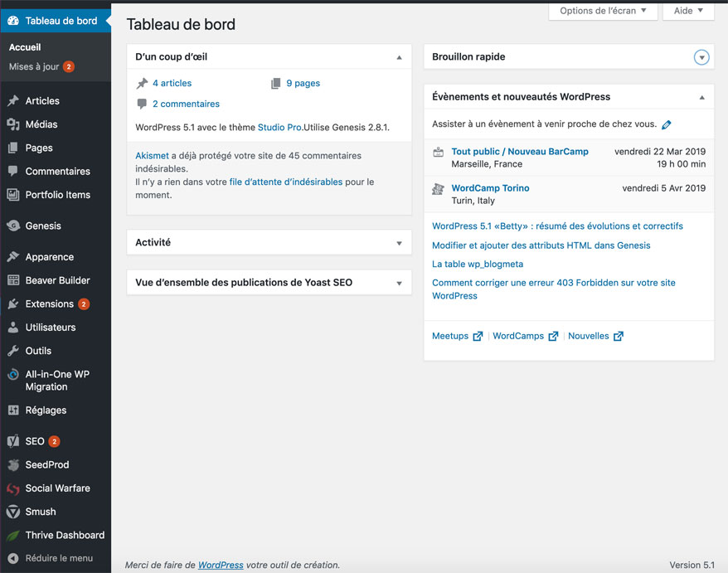
Task: Click the Yoast SEO icon in sidebar
Action: pyautogui.click(x=13, y=441)
